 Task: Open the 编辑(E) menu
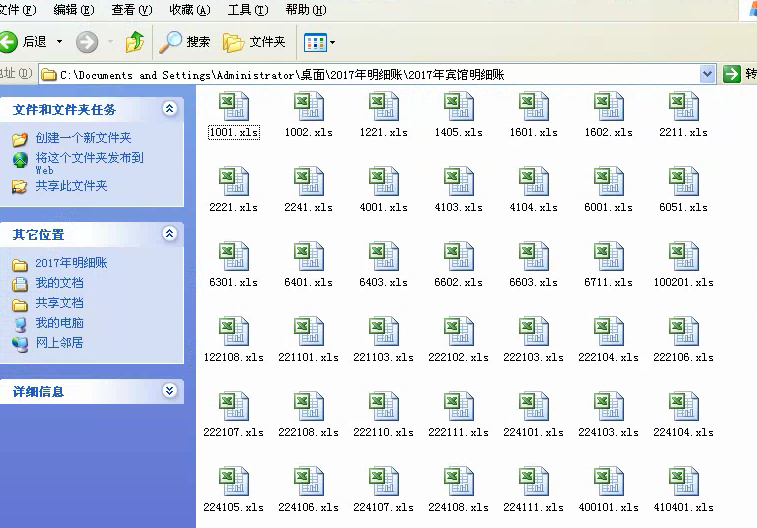74,10
